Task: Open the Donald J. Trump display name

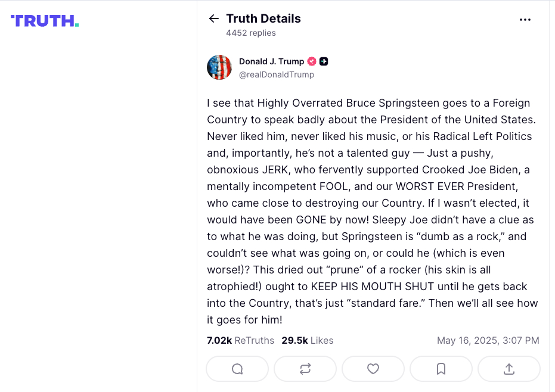Action: [x=271, y=61]
